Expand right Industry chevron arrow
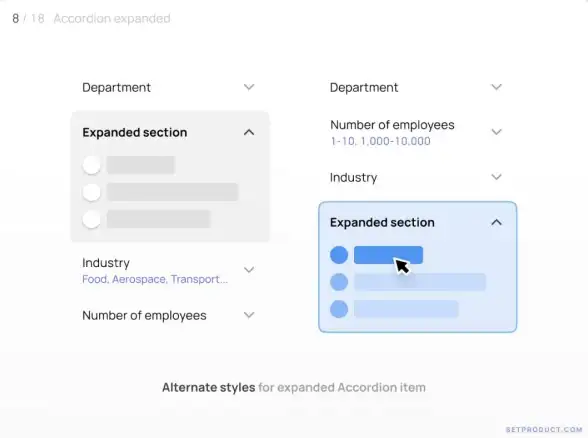Viewport: 588px width, 438px height. coord(496,177)
